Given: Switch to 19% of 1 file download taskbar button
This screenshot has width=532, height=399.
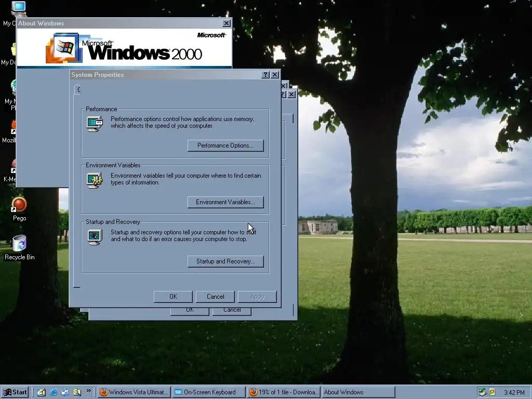Looking at the screenshot, I should click(283, 392).
